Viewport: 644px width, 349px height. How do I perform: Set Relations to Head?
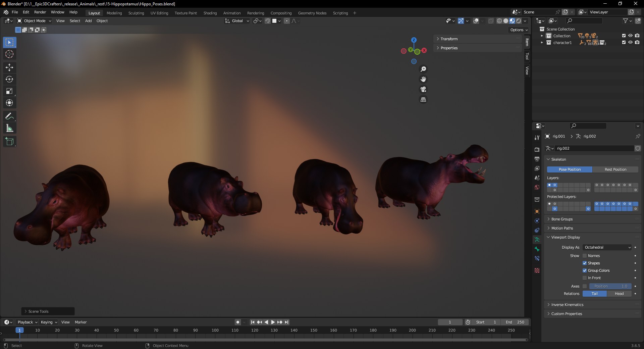coord(619,294)
